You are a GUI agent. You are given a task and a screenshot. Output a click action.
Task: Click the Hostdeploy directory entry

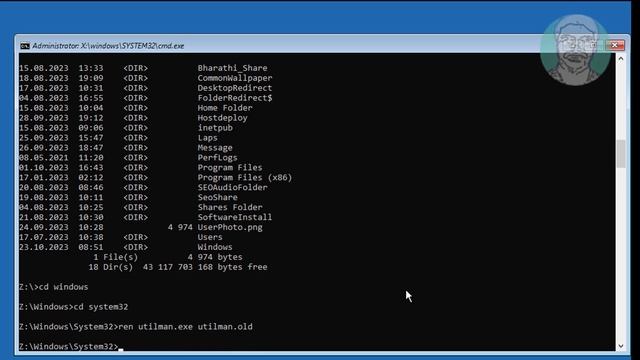point(222,118)
